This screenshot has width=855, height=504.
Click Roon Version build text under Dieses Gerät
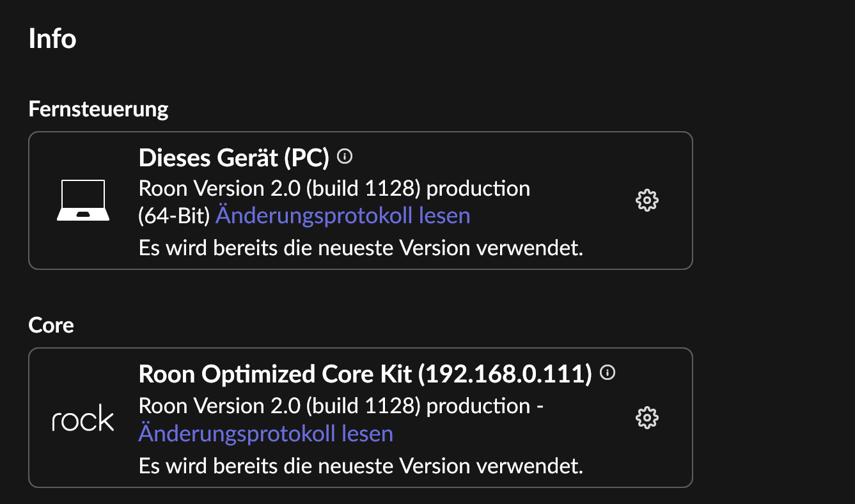pyautogui.click(x=281, y=189)
